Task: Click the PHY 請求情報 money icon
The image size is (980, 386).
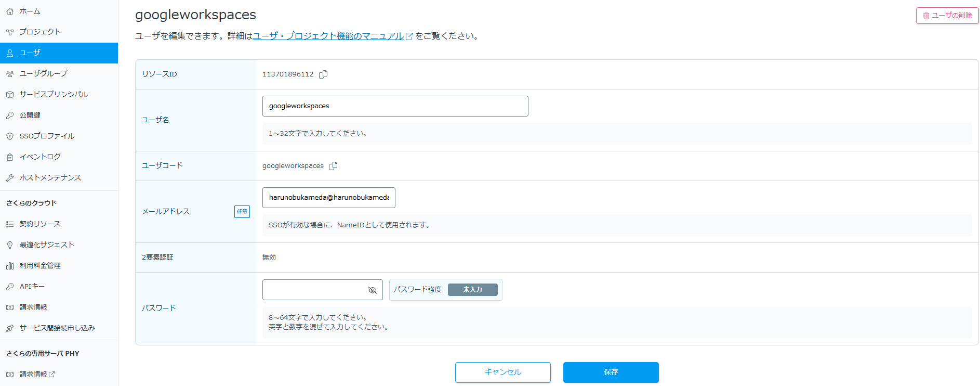Action: coord(10,375)
